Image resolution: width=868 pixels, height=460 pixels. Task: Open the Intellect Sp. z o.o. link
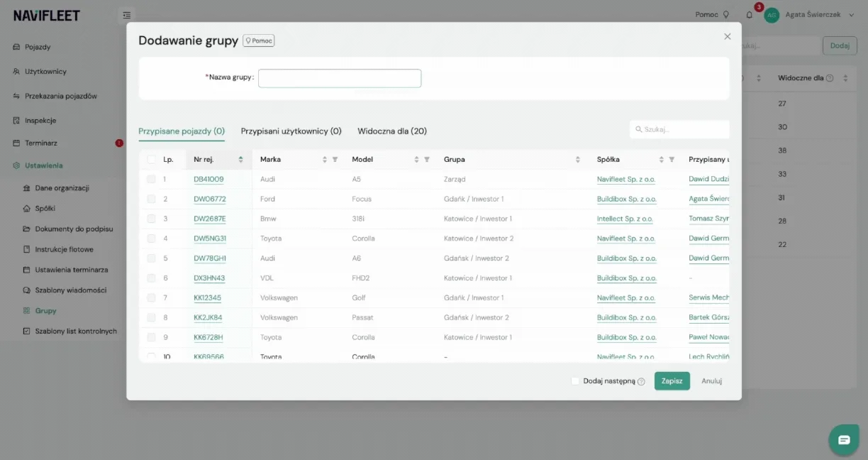(x=625, y=219)
